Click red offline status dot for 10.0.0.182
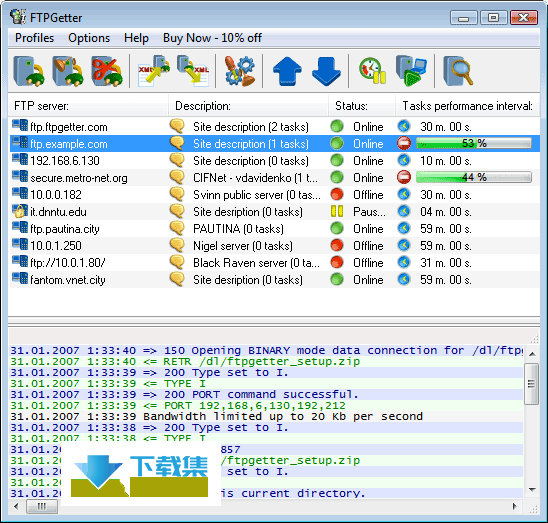548x523 pixels. click(x=337, y=194)
